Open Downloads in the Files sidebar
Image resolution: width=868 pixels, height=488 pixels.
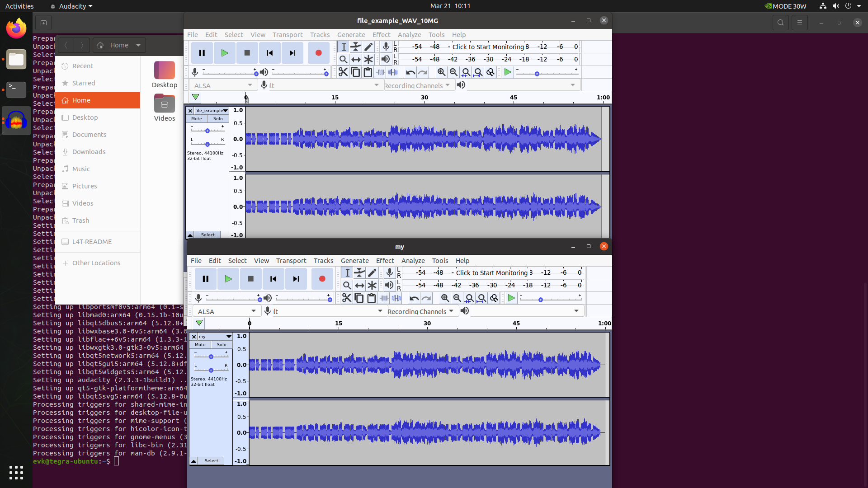coord(89,152)
